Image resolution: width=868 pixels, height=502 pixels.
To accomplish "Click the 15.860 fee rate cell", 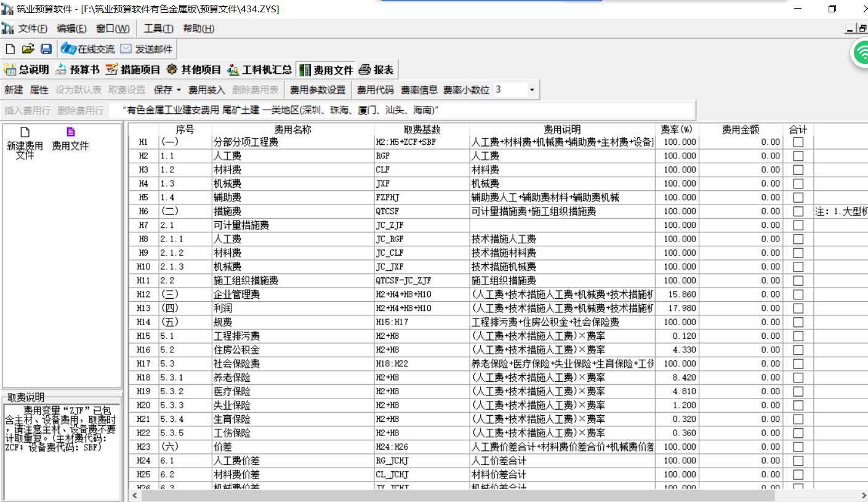I will [677, 294].
